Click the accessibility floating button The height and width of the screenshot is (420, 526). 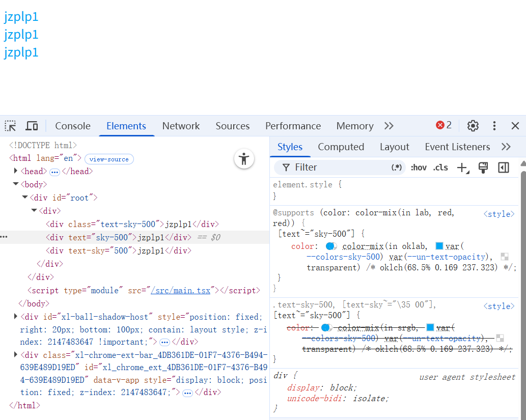point(244,159)
